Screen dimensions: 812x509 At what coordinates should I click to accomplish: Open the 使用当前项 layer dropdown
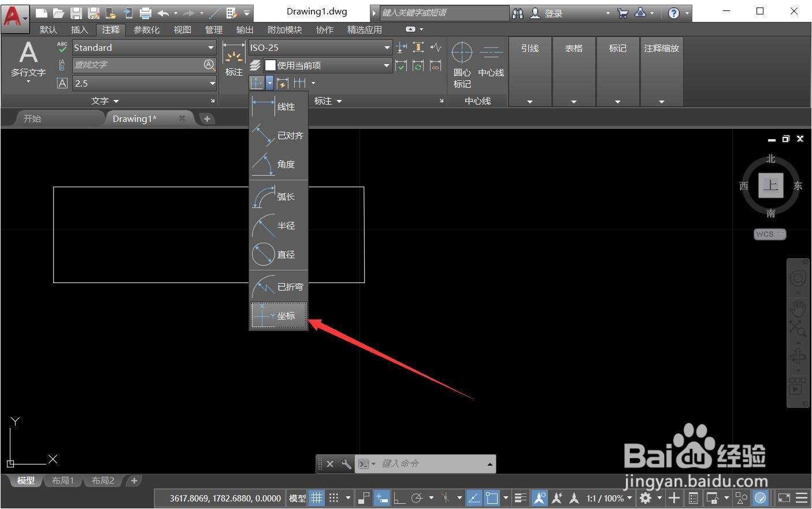(x=328, y=65)
